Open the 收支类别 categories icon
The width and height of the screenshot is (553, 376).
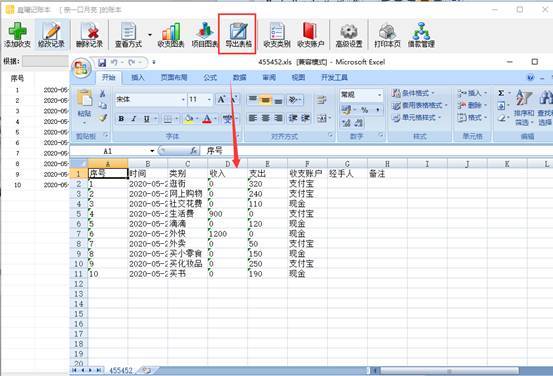coord(277,31)
